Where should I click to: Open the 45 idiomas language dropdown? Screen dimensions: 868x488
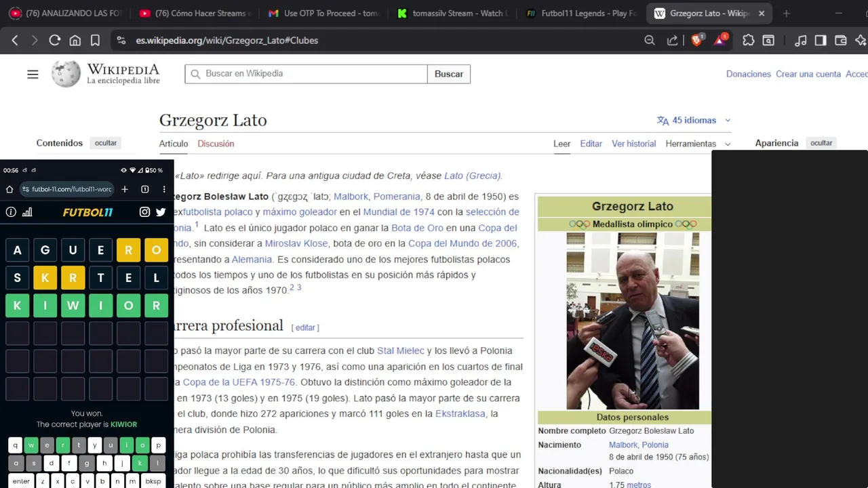[x=694, y=120]
